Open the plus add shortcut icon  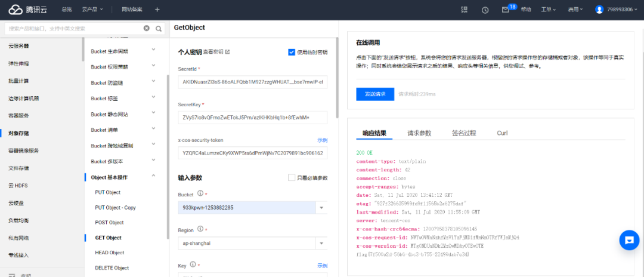point(157,10)
